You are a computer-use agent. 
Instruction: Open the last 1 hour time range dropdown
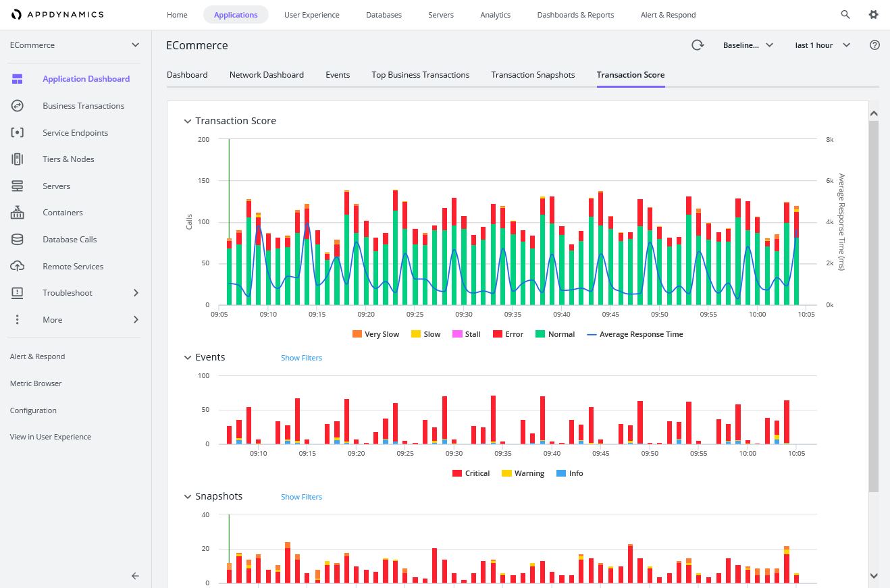coord(822,45)
